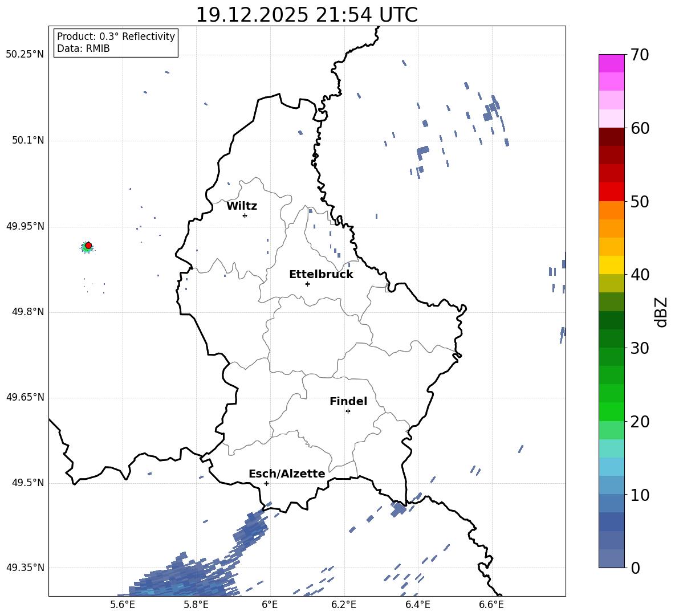Click the 40 tick on the colorbar

point(640,275)
